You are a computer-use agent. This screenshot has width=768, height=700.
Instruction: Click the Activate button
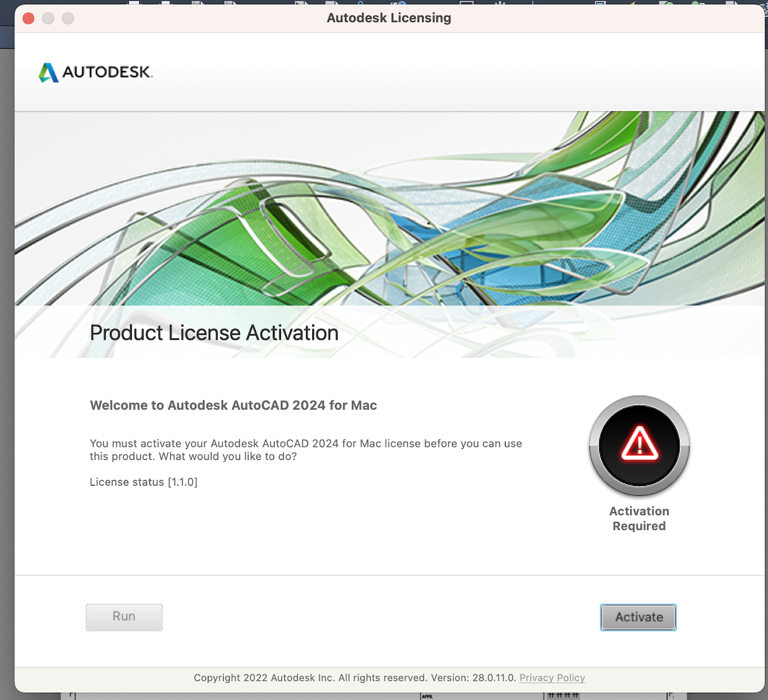[638, 617]
